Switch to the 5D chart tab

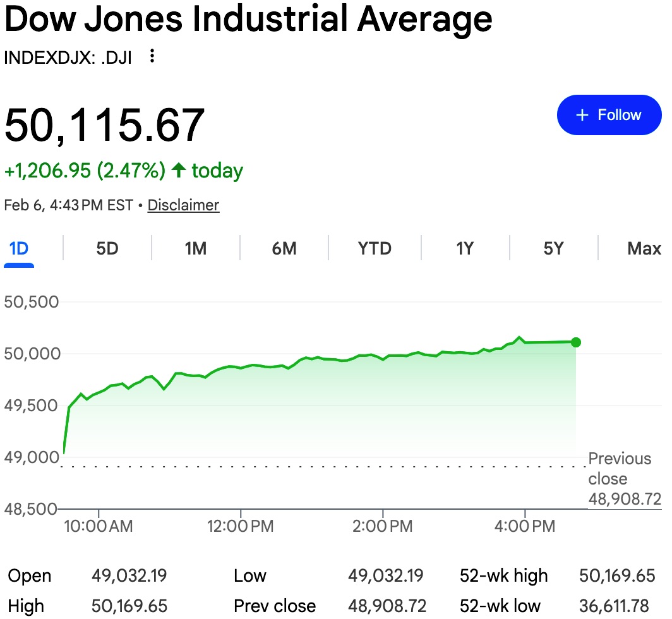click(x=107, y=248)
